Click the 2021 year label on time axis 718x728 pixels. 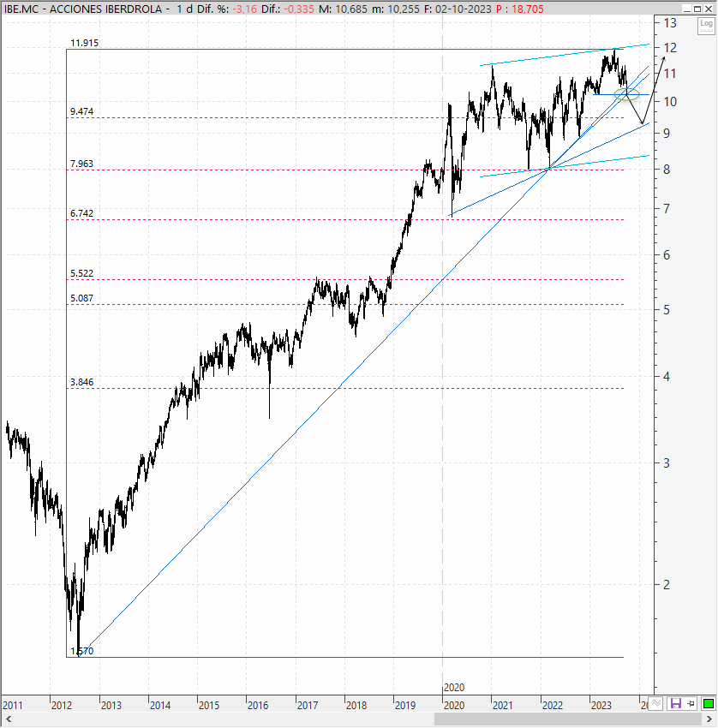(x=502, y=706)
